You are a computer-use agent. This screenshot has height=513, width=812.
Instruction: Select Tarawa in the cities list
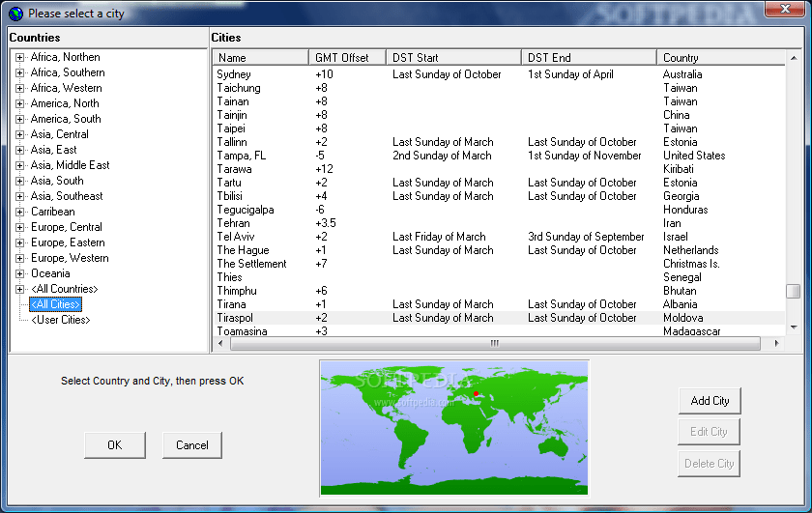point(234,169)
